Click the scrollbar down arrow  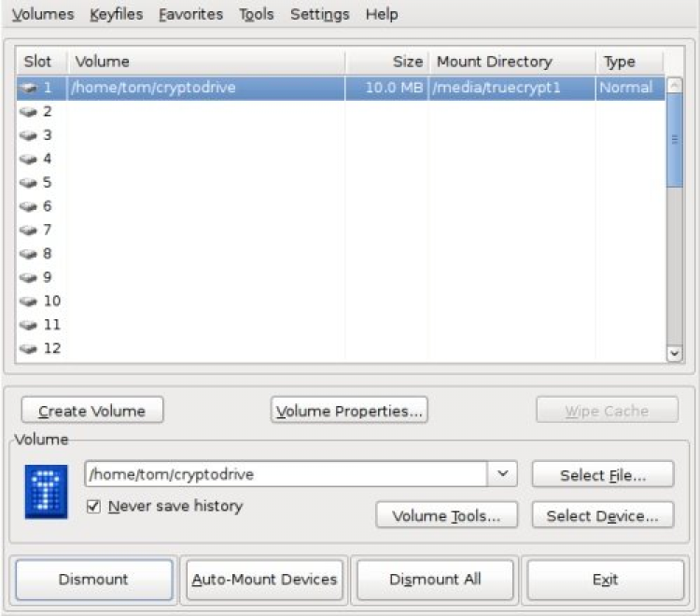675,354
